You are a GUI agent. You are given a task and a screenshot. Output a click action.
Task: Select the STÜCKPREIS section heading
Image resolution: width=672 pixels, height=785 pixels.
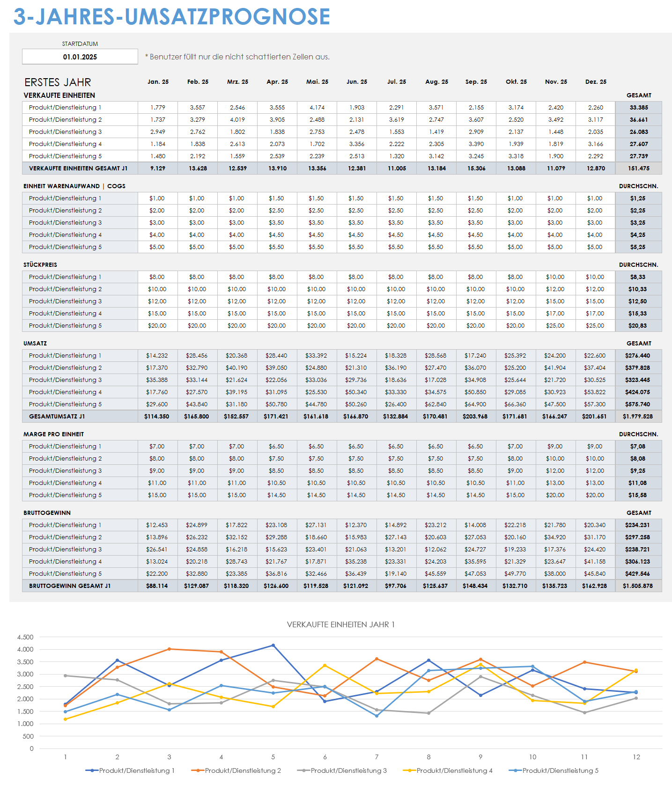click(x=40, y=265)
